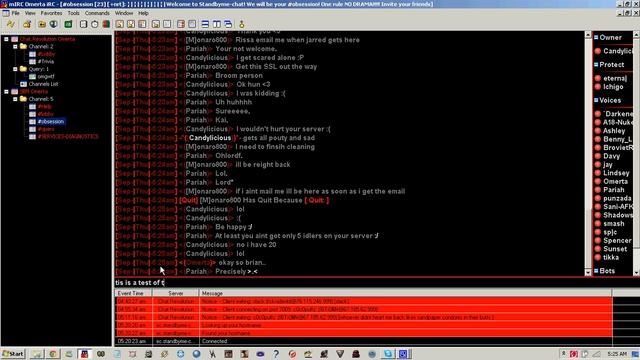This screenshot has width=640, height=360.
Task: Click the red and green colors toolbar icon
Action: pyautogui.click(x=106, y=24)
